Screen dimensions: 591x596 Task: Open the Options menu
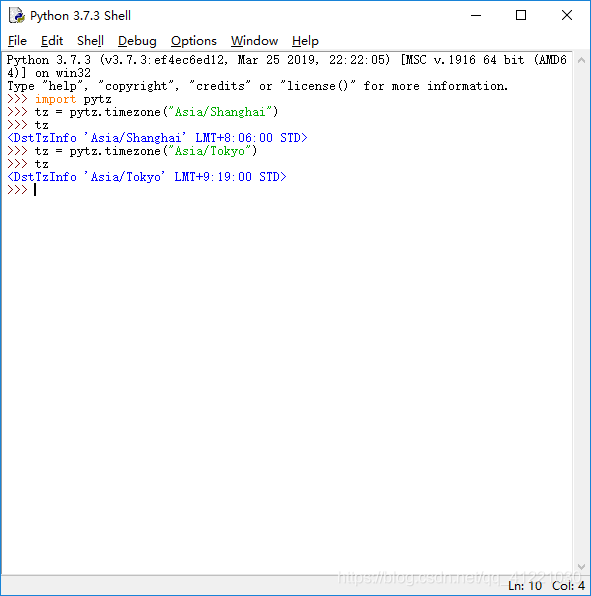193,41
